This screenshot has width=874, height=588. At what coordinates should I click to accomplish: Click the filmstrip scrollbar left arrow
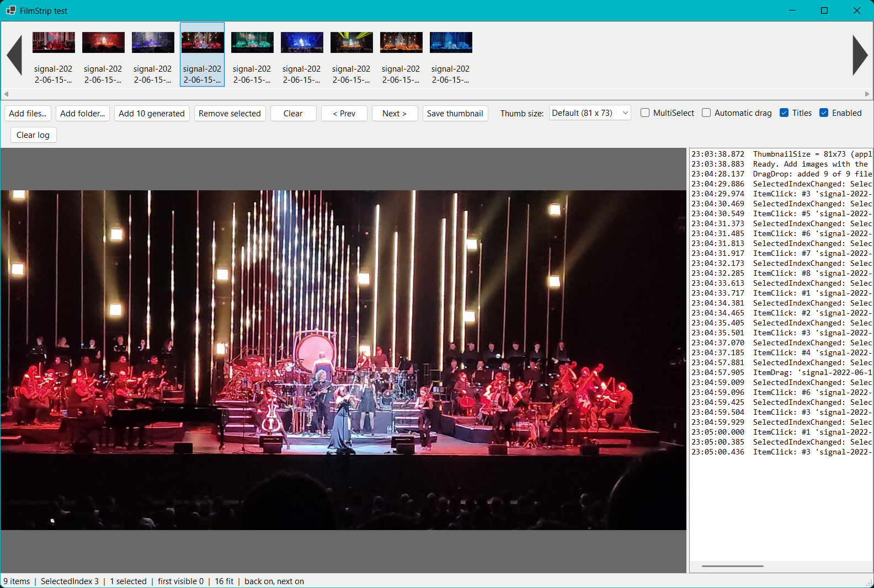[x=6, y=94]
